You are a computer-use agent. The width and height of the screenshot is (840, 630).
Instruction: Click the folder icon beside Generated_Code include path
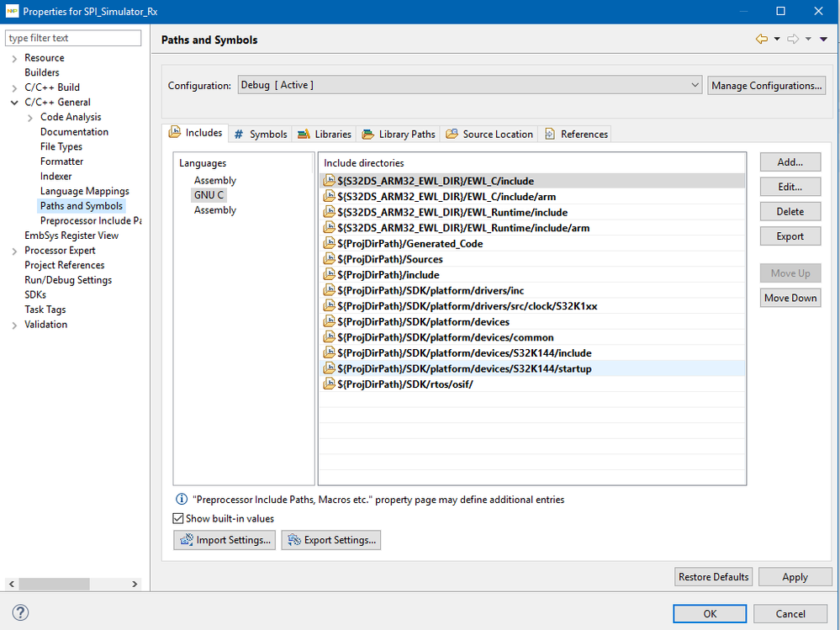[x=330, y=243]
